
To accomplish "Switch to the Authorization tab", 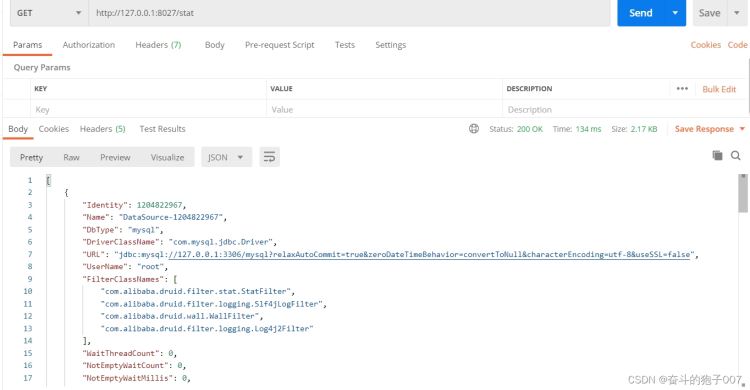I will (88, 45).
